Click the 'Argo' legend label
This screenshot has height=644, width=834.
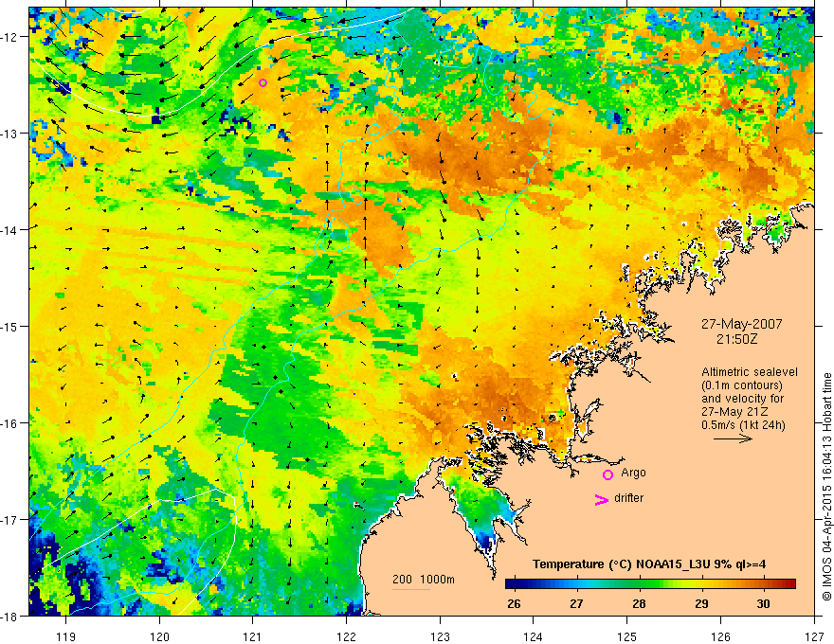[x=633, y=473]
